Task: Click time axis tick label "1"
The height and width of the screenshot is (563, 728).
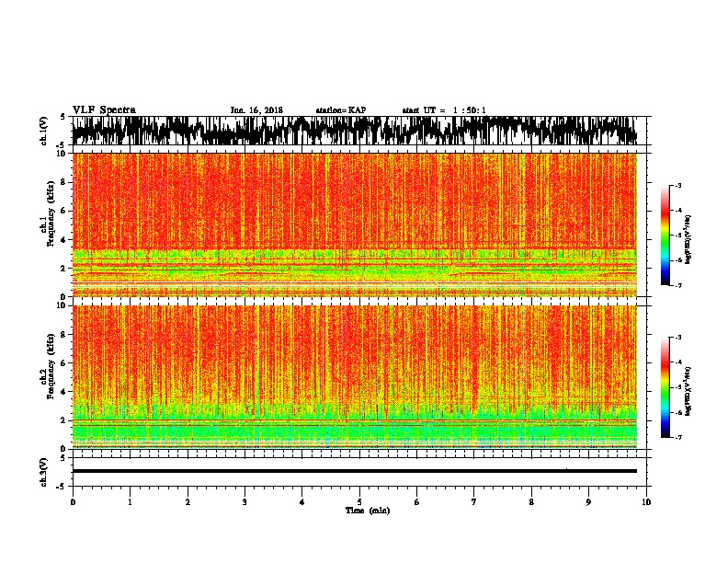Action: 130,502
